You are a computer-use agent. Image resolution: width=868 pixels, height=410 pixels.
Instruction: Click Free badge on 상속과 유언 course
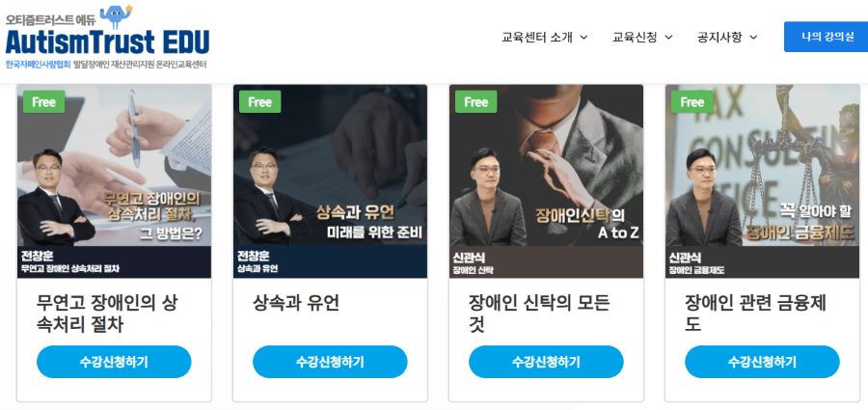pyautogui.click(x=259, y=102)
